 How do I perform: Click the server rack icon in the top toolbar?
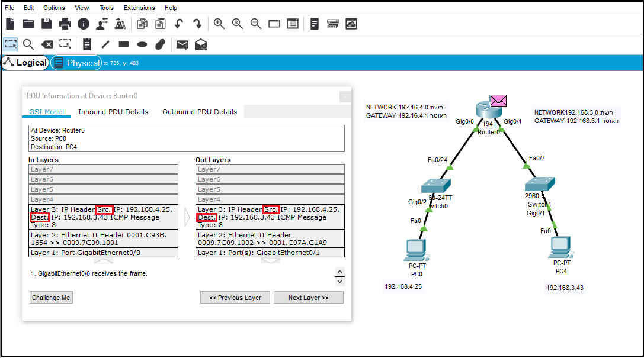tap(333, 24)
